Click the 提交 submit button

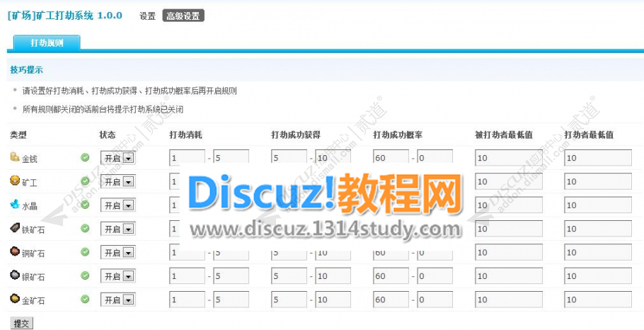pyautogui.click(x=21, y=324)
